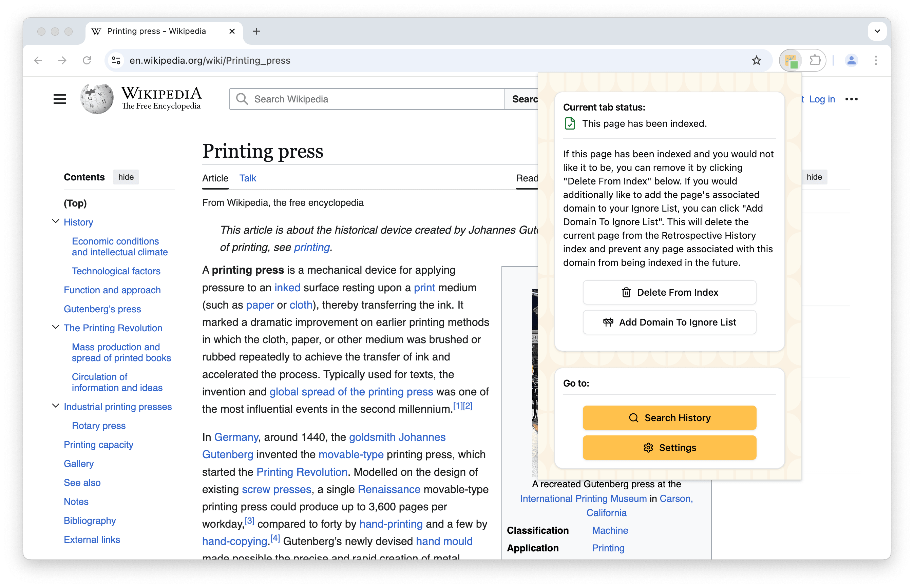Switch to the Talk tab
Image resolution: width=914 pixels, height=588 pixels.
point(248,178)
